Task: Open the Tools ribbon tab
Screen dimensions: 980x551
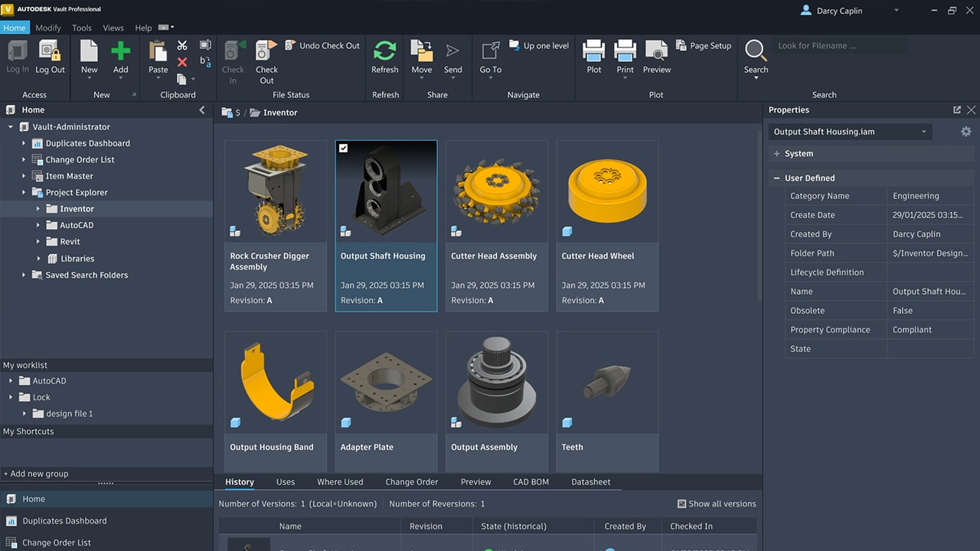Action: [82, 28]
